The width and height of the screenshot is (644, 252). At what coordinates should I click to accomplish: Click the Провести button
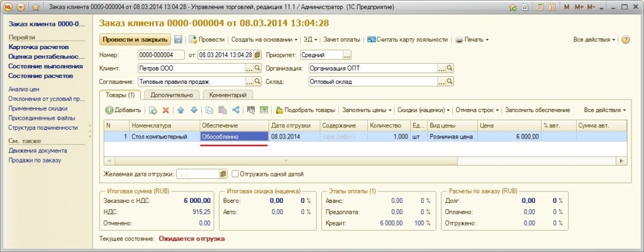tap(207, 40)
